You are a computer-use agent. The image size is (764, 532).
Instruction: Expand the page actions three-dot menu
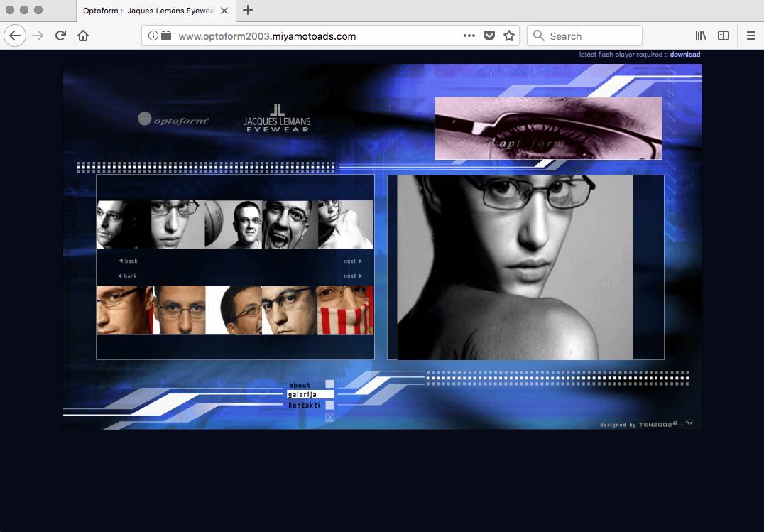point(469,36)
